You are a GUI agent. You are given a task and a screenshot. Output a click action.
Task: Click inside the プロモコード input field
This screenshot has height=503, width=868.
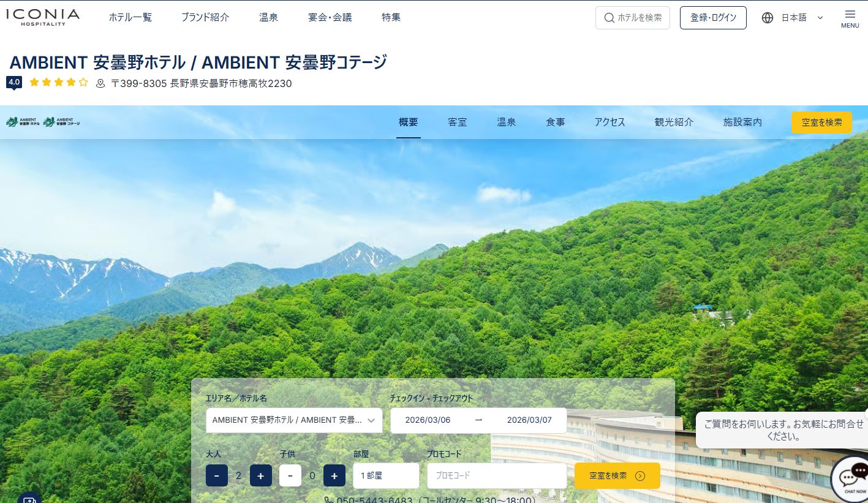497,475
